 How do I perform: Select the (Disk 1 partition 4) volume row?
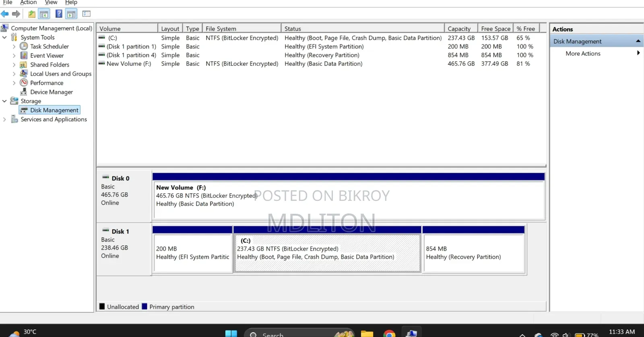click(321, 55)
